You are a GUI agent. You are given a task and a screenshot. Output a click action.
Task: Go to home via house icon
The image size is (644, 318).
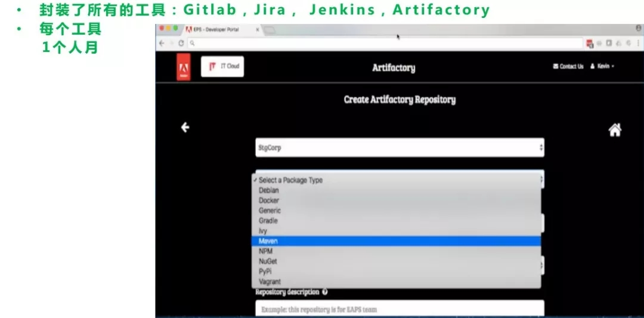tap(614, 130)
